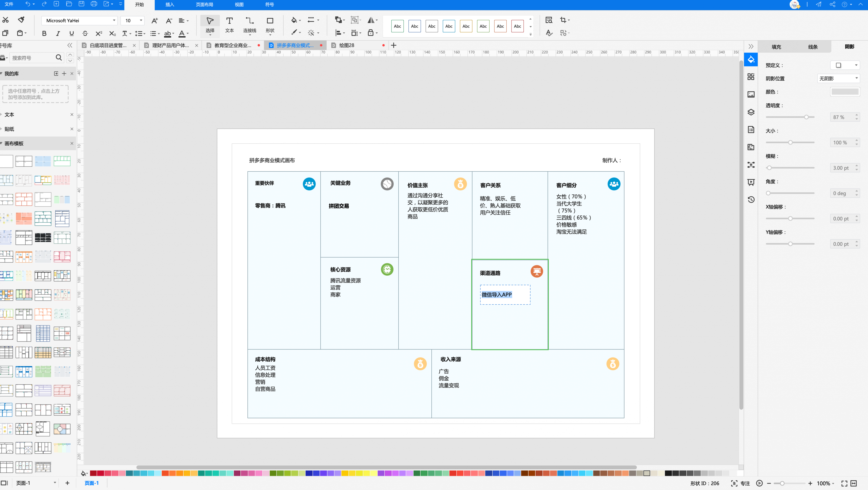Image resolution: width=868 pixels, height=490 pixels.
Task: Toggle Superscript formatting
Action: coord(99,33)
